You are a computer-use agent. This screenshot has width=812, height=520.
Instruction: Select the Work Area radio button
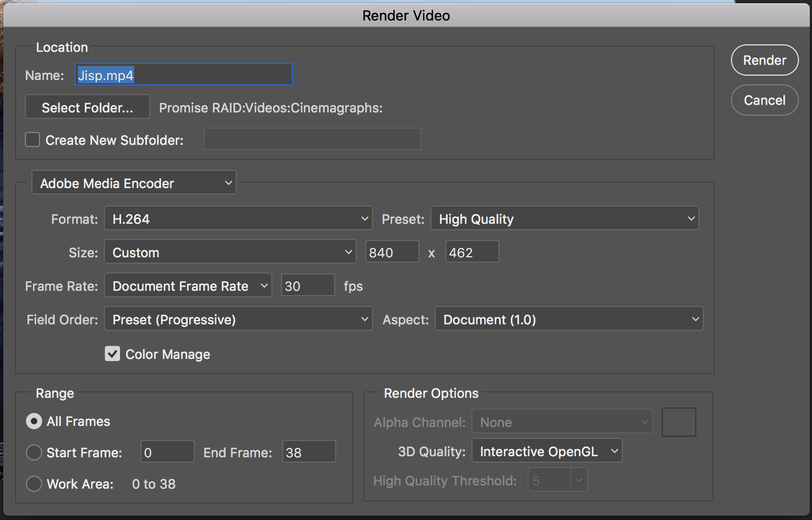point(34,484)
